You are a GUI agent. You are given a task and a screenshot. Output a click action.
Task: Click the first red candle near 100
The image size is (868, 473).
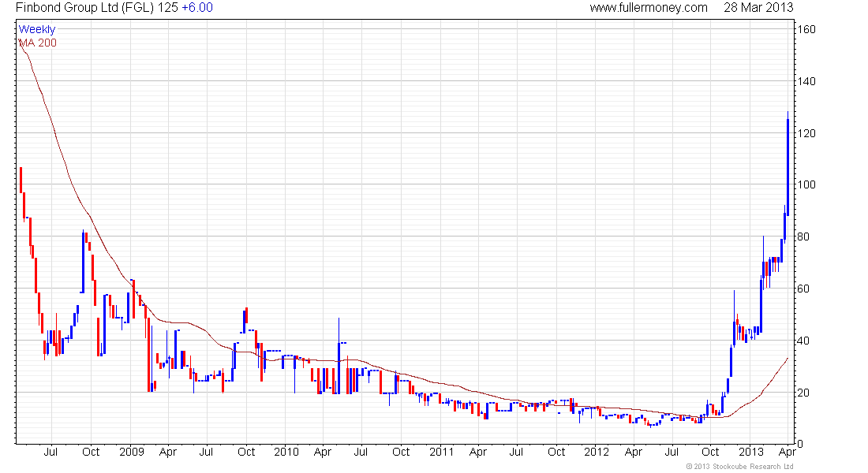point(21,180)
